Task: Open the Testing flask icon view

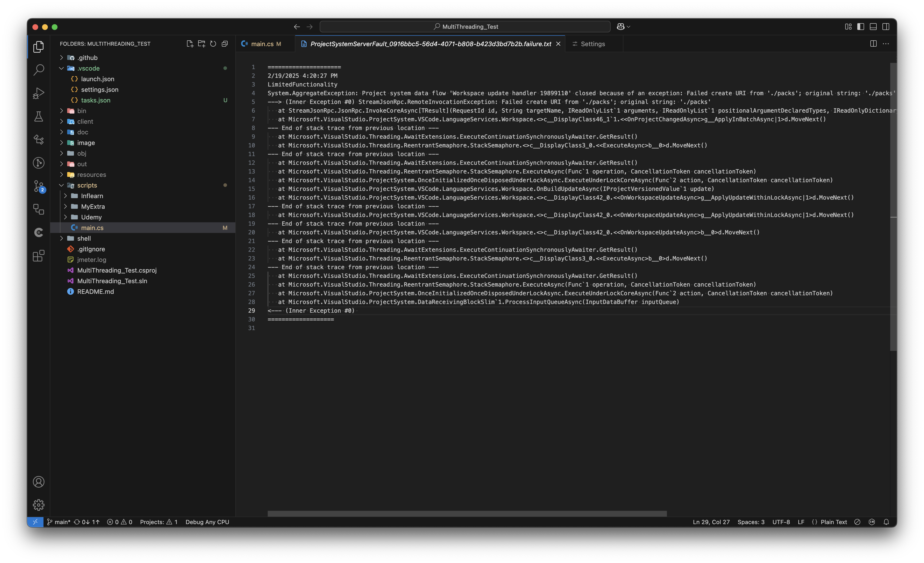Action: 39,116
